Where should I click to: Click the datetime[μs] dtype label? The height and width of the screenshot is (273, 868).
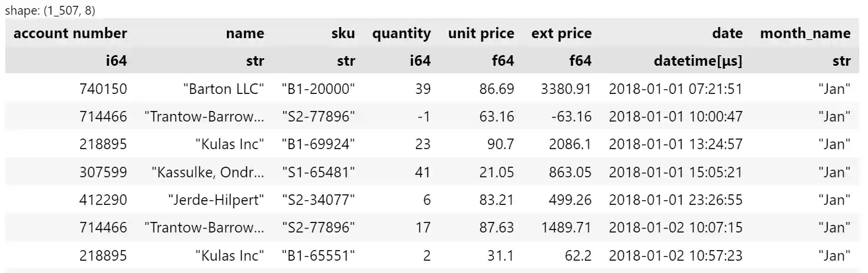(698, 60)
